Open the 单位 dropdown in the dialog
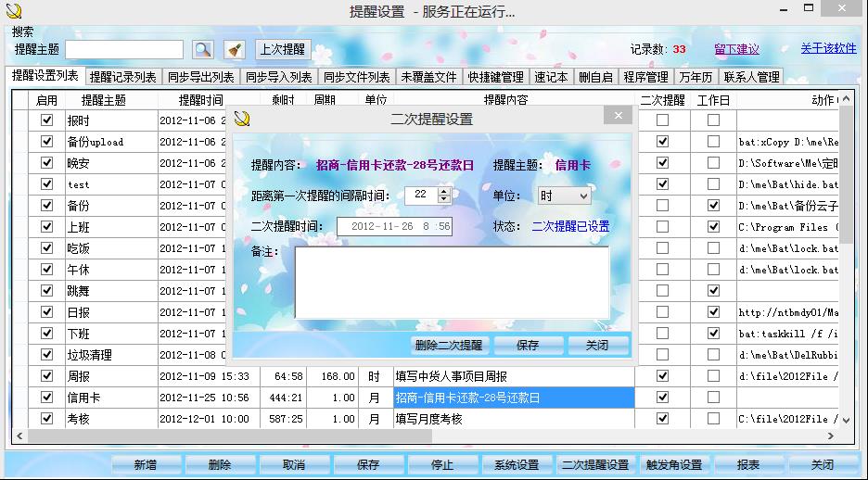 pos(564,196)
